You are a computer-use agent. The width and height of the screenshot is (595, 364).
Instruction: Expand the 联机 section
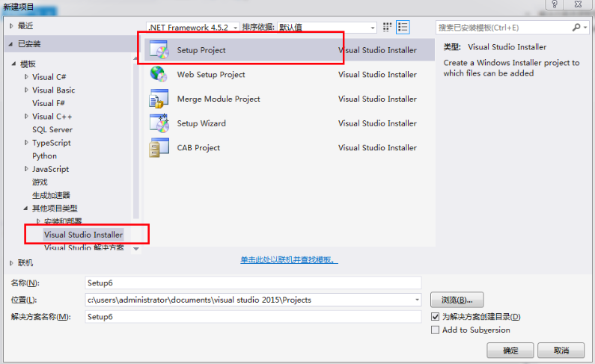[x=11, y=263]
